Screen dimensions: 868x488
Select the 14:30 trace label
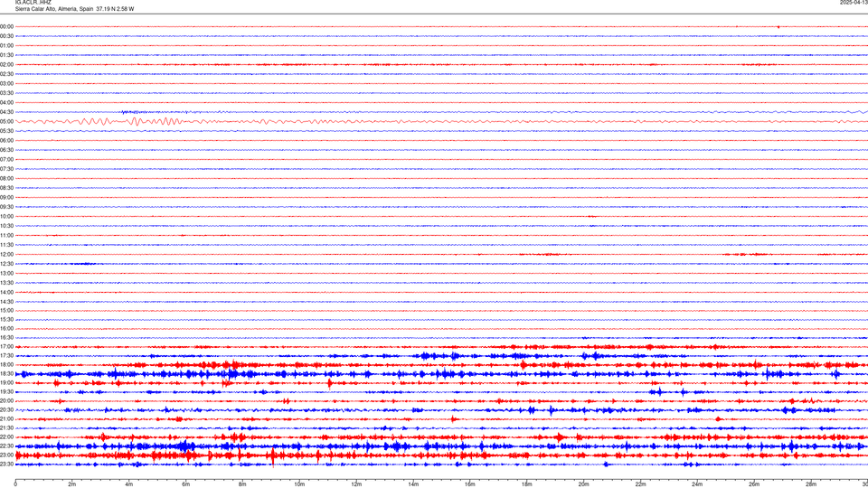click(x=6, y=302)
